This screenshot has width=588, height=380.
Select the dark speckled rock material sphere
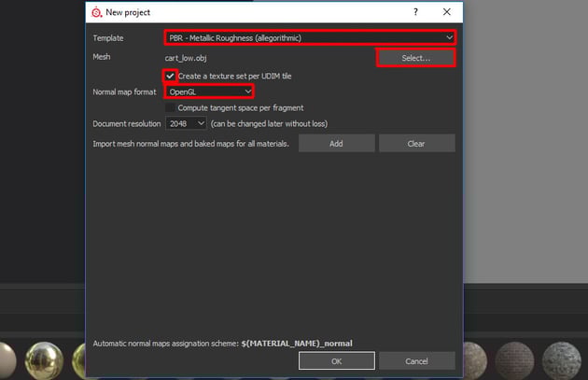[x=561, y=360]
